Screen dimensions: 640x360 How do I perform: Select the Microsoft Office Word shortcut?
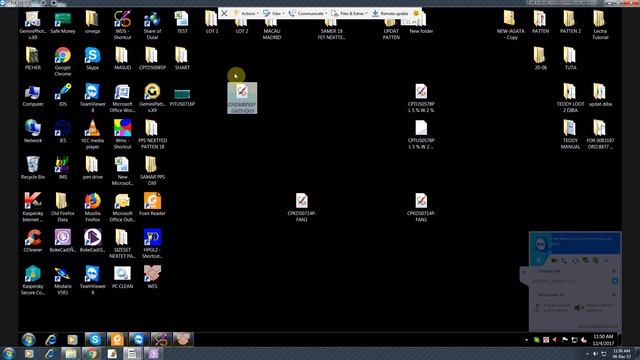coord(122,98)
